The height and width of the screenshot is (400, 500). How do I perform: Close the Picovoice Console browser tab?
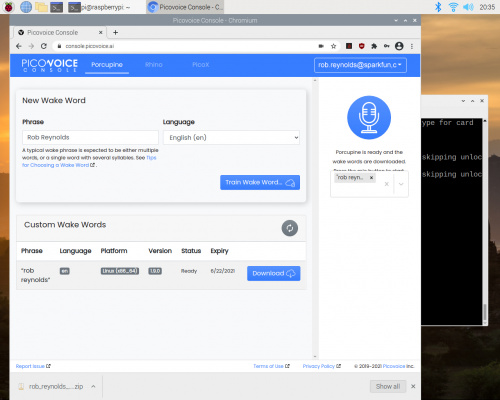coord(100,32)
